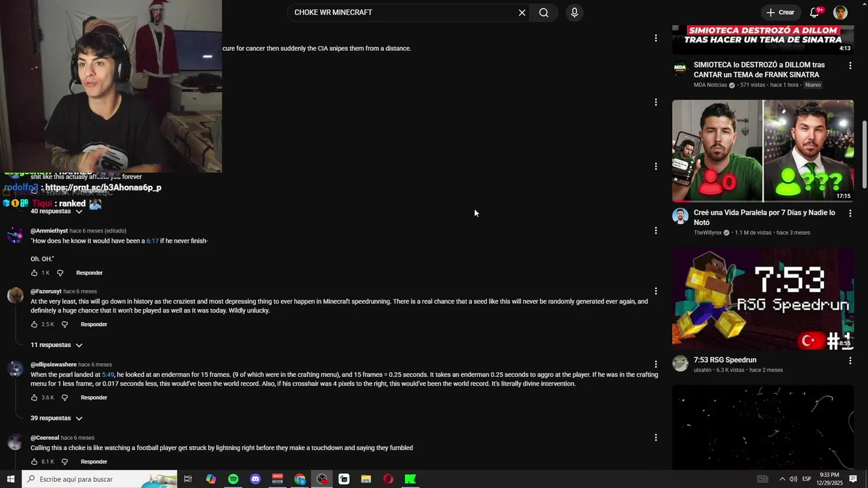Open the Crear menu button
This screenshot has height=488, width=868.
pos(781,12)
